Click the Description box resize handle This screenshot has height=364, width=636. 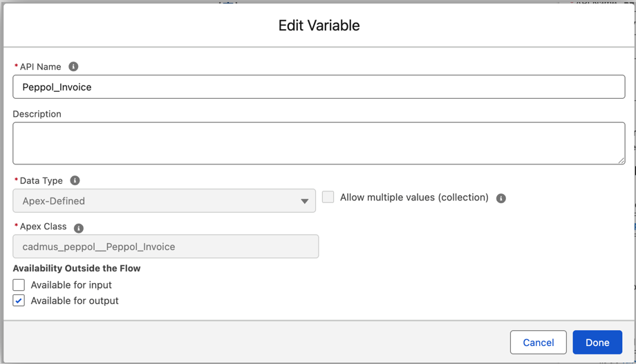[x=621, y=160]
